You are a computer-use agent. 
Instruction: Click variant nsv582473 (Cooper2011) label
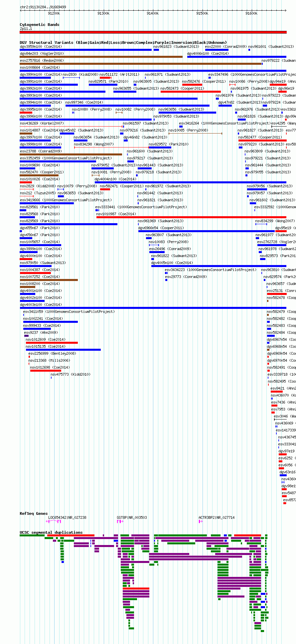point(182,88)
